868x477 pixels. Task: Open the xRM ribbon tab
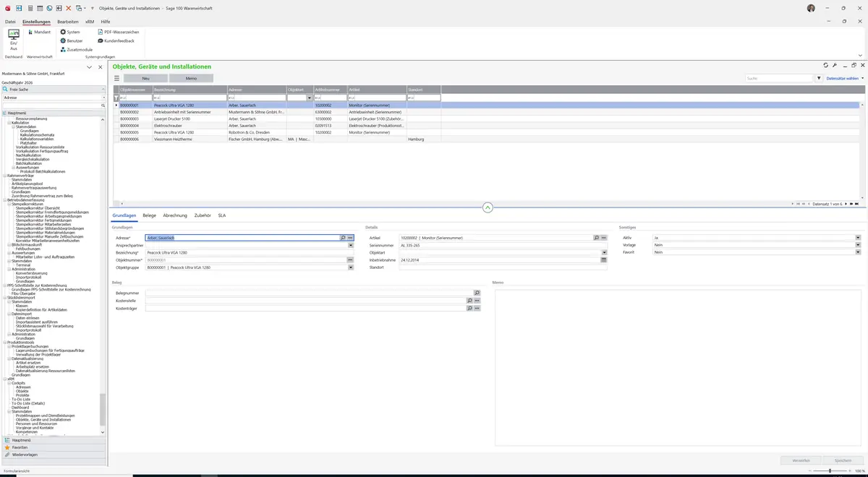(90, 22)
